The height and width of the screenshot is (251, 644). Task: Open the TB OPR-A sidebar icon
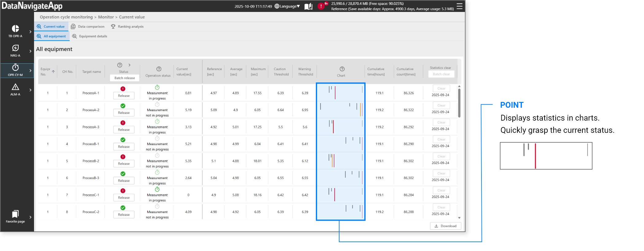pos(15,29)
